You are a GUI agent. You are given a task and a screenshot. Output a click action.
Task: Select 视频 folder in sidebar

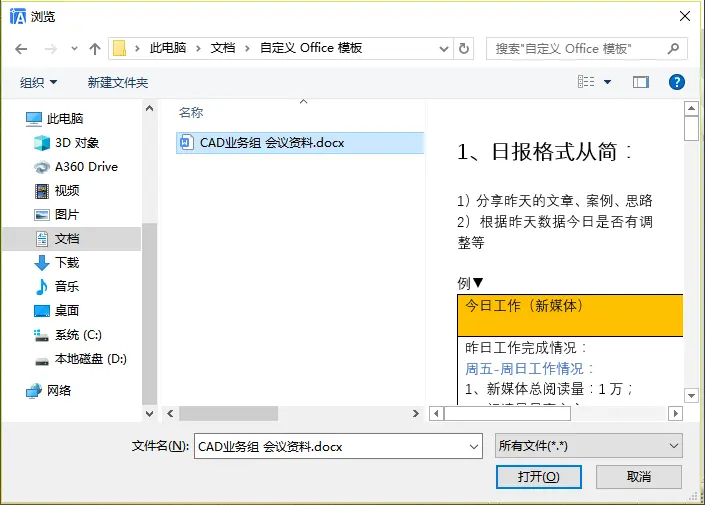[57, 191]
